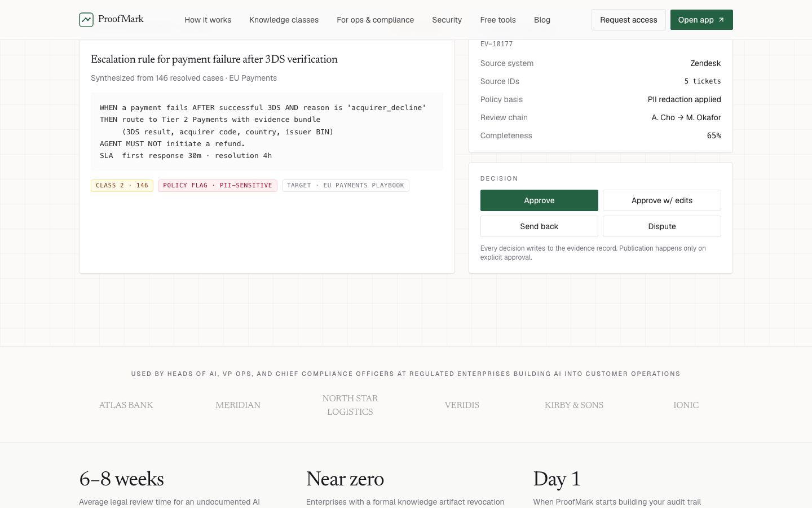Click the 65% completeness value
This screenshot has height=508, width=812.
[714, 135]
